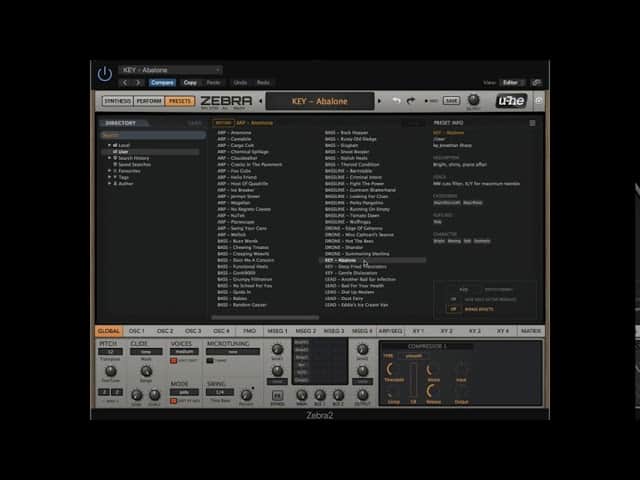Screen dimensions: 640x480
Task: Expand the Local folder tree arrow
Action: 109,145
